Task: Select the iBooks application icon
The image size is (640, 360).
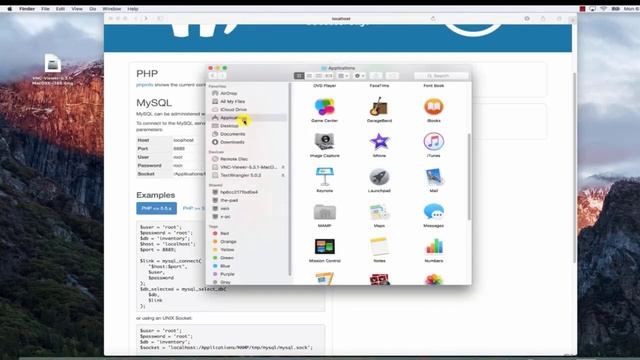Action: [433, 107]
